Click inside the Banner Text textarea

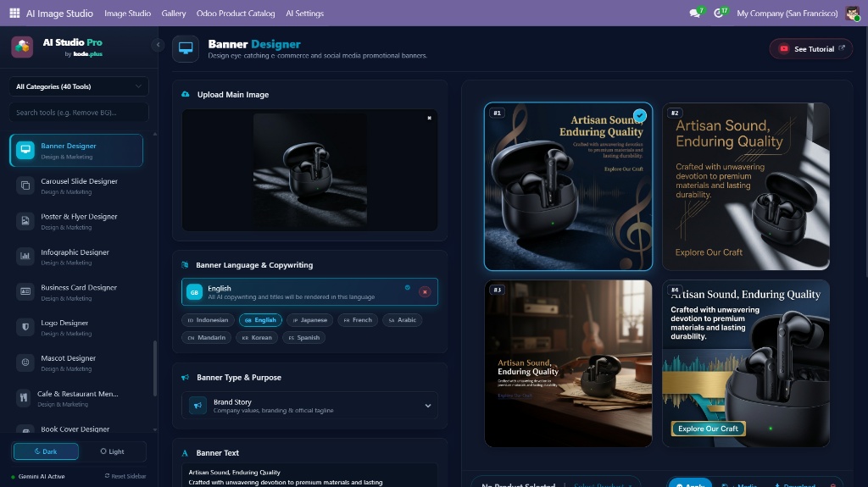[309, 477]
